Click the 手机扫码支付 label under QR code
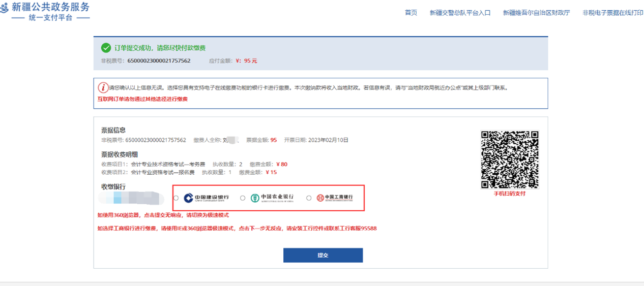This screenshot has width=644, height=286. (x=510, y=194)
